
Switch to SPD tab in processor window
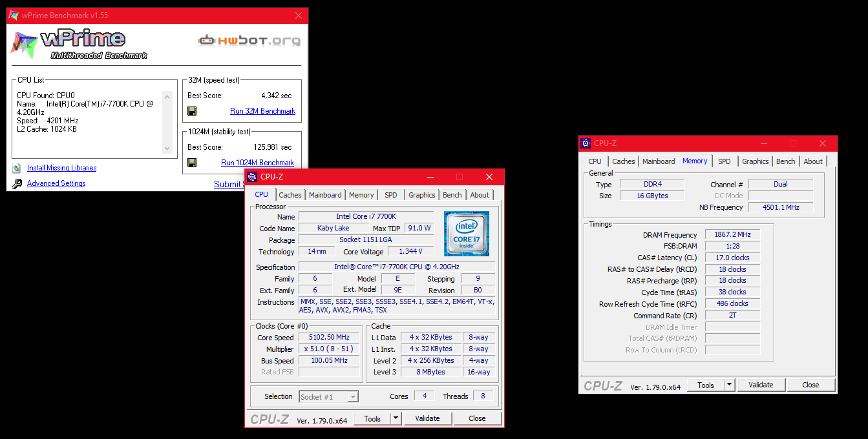391,195
